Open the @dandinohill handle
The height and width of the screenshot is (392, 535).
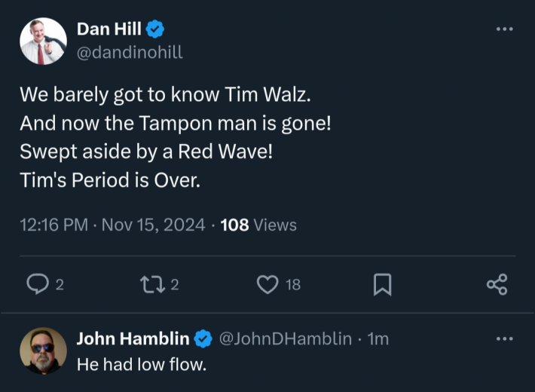pyautogui.click(x=130, y=52)
